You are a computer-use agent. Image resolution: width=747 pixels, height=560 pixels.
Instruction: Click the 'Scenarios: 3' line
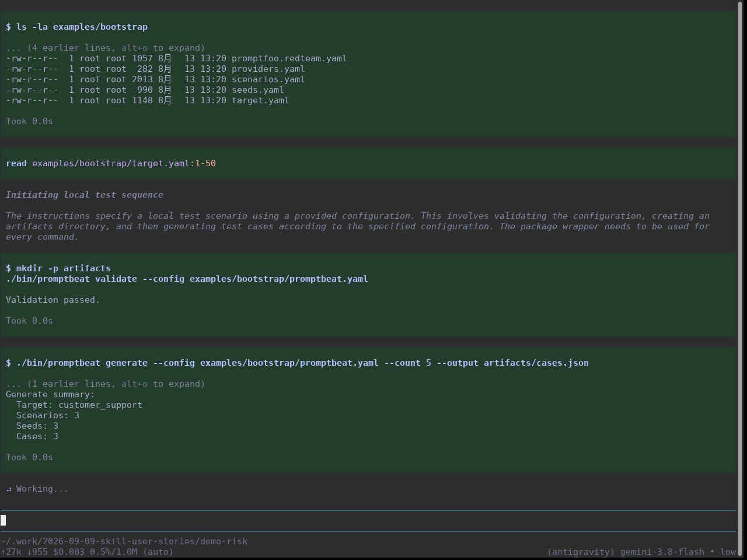[48, 415]
